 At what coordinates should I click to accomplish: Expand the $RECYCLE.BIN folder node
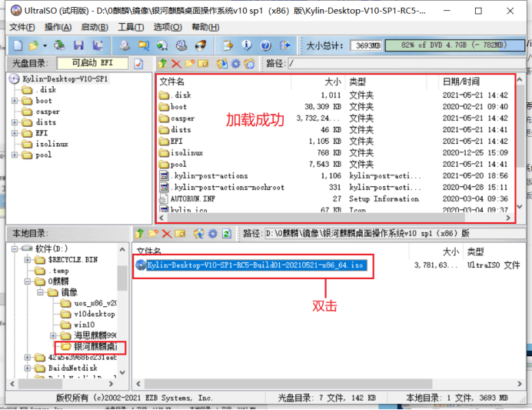28,260
